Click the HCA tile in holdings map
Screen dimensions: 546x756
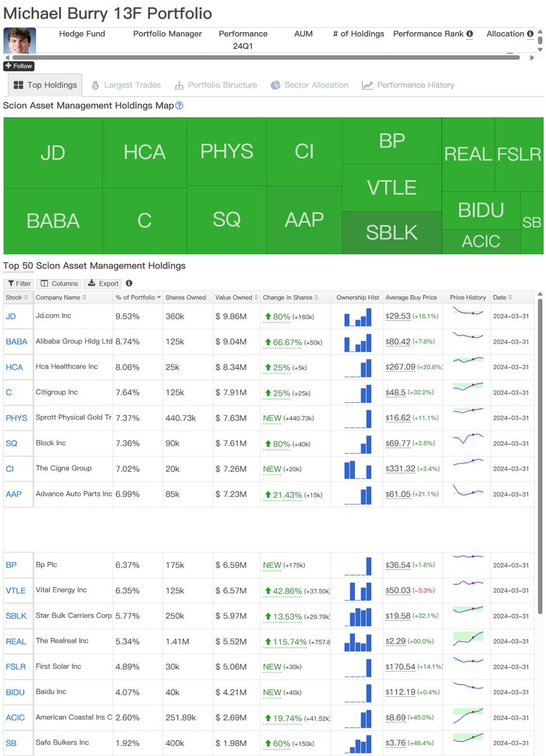pyautogui.click(x=144, y=152)
